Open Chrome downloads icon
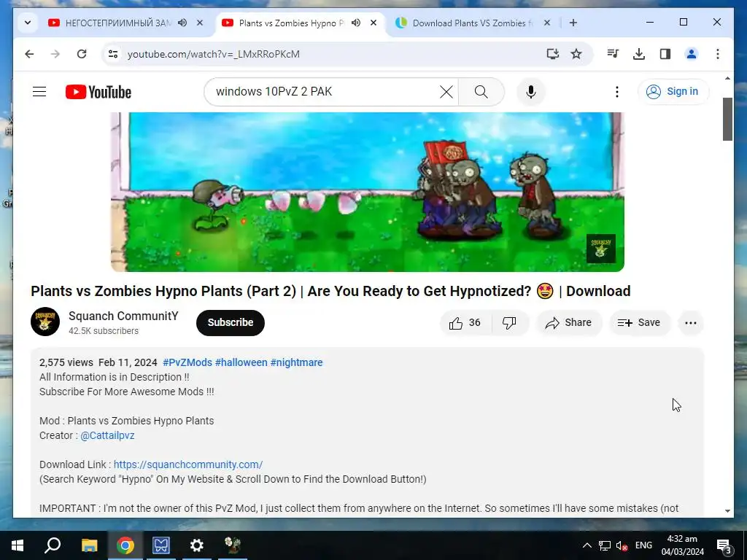 pos(639,54)
